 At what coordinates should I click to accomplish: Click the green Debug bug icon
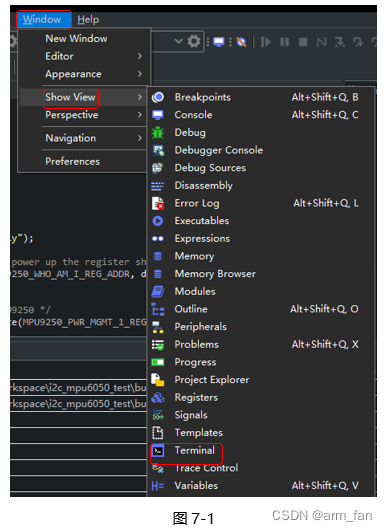pyautogui.click(x=158, y=133)
